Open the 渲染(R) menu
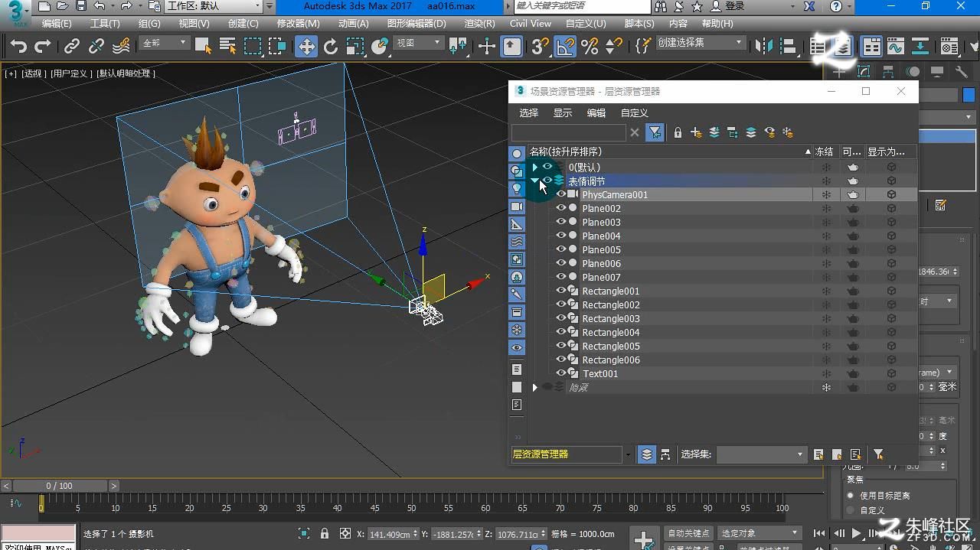The width and height of the screenshot is (980, 550). coord(480,23)
